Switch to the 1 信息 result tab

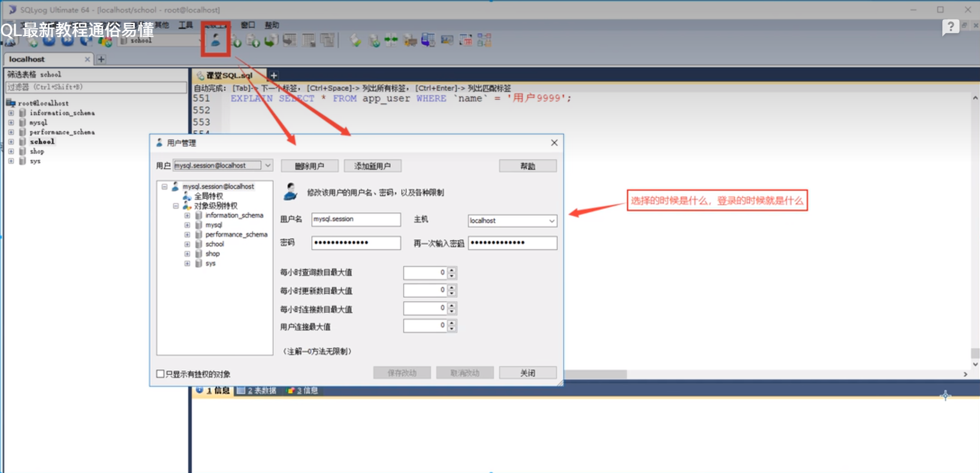pyautogui.click(x=213, y=390)
